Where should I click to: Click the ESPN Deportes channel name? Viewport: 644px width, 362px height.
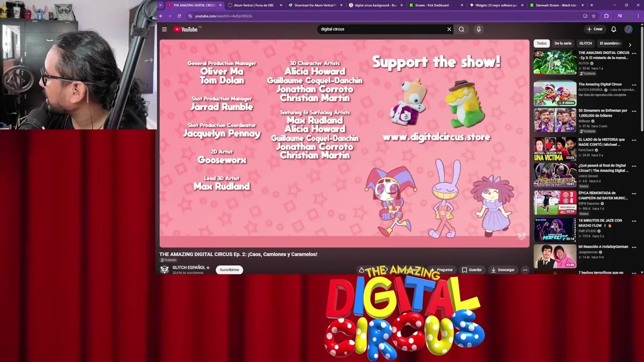[590, 204]
